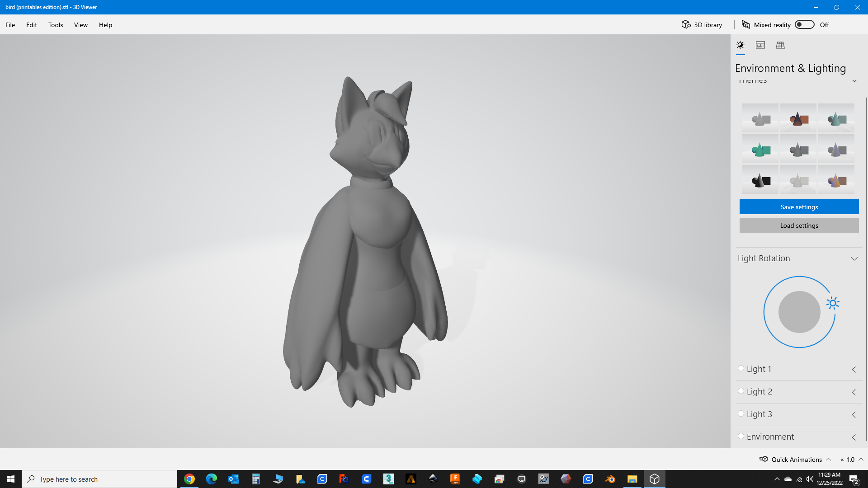This screenshot has width=868, height=488.
Task: Click the 3D Viewer taskbar icon
Action: point(654,479)
